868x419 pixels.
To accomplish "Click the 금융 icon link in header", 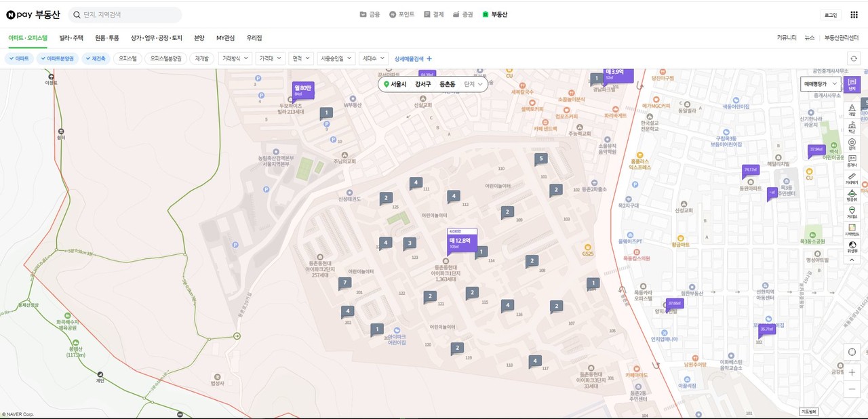I will (x=370, y=14).
